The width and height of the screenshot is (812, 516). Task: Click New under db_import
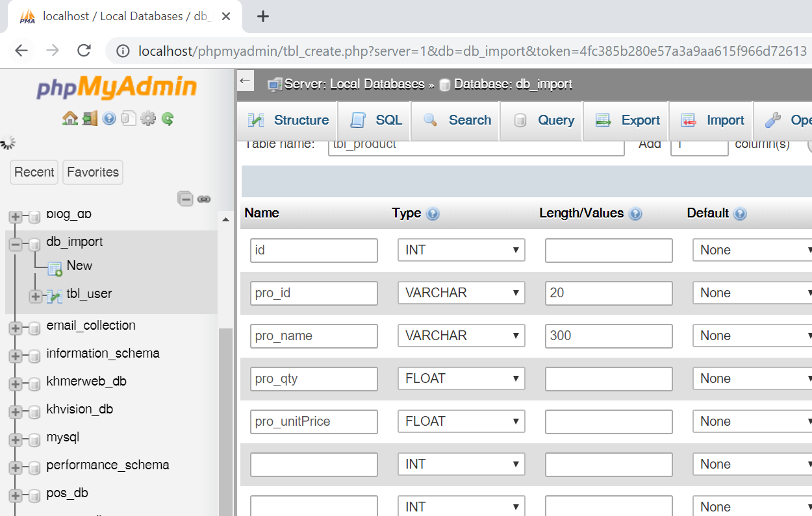tap(79, 265)
